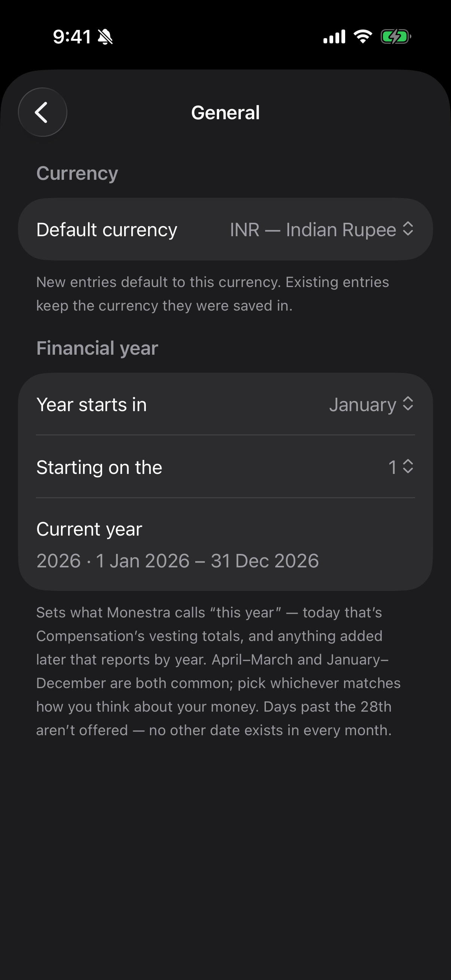
Task: Tap the 9:41 status bar clock
Action: click(x=72, y=37)
